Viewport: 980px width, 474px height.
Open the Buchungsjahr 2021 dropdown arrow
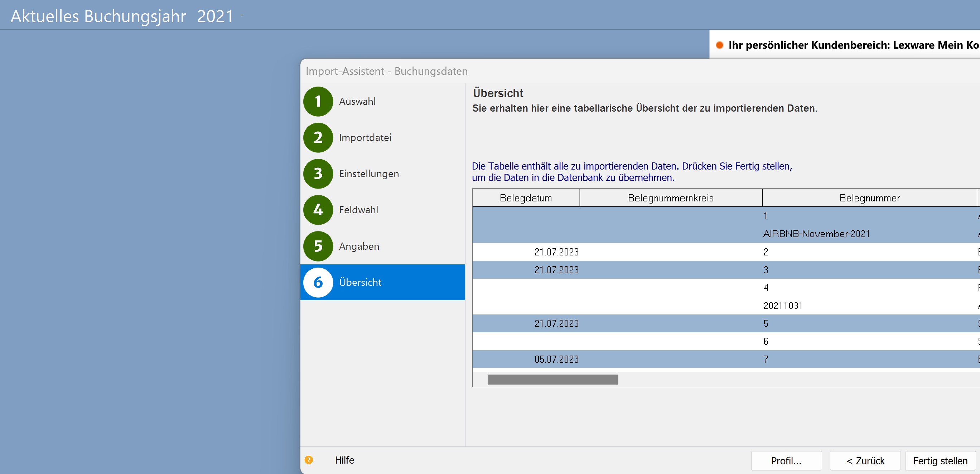(x=242, y=16)
